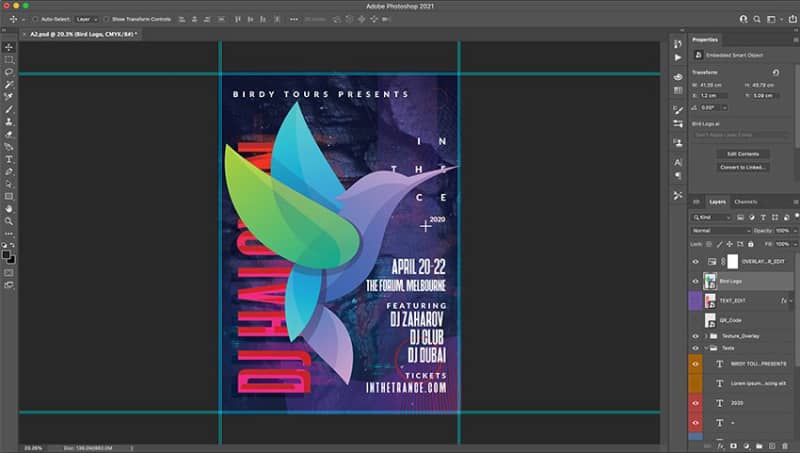Expand the Texture_Overlay layer group
The width and height of the screenshot is (800, 453).
[706, 336]
